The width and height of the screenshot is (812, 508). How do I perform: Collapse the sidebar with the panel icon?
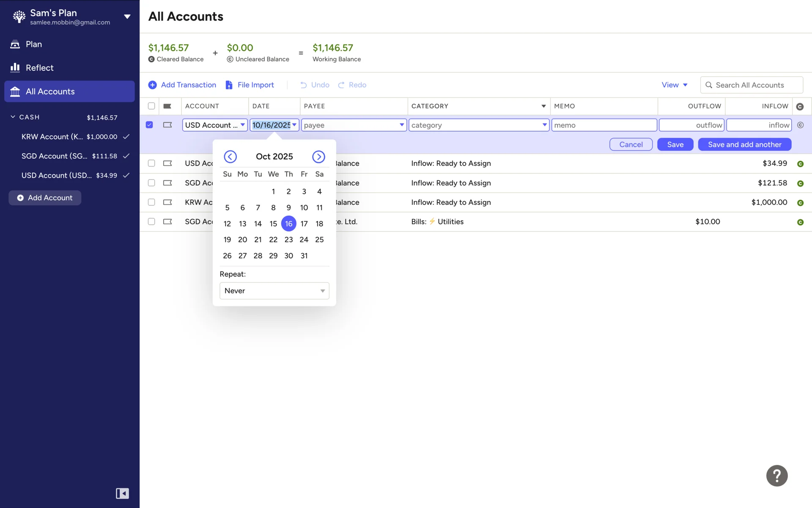[x=122, y=493]
